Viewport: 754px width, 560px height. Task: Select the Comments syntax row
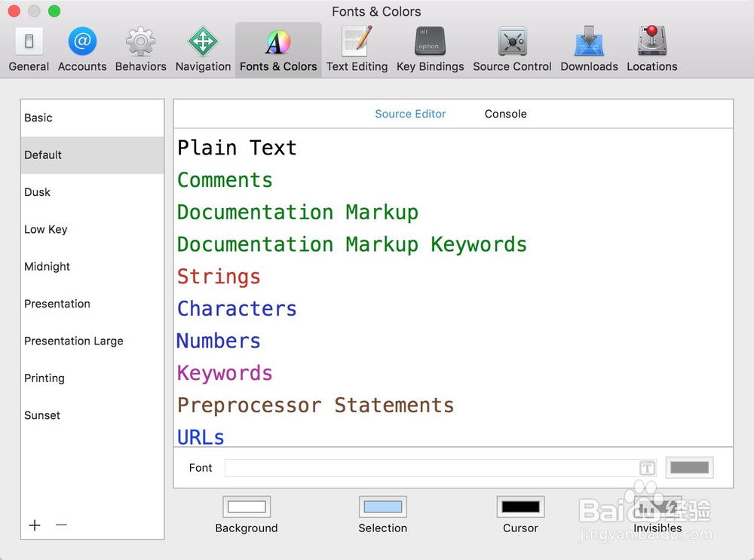coord(453,180)
